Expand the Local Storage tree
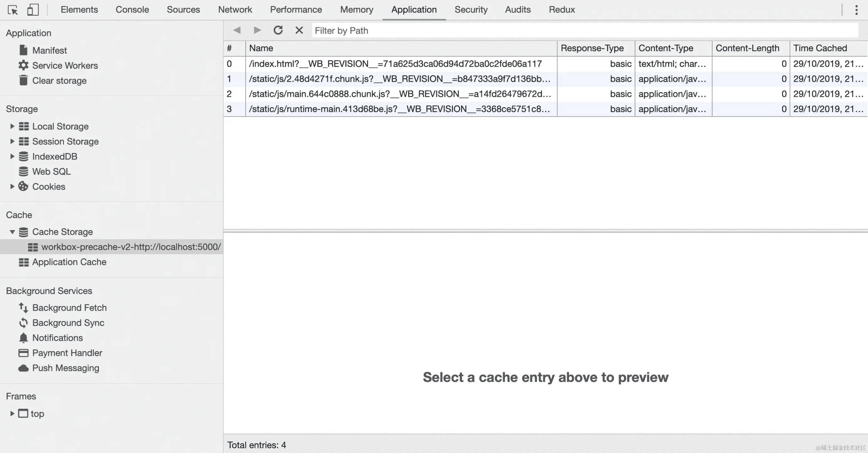 (12, 126)
